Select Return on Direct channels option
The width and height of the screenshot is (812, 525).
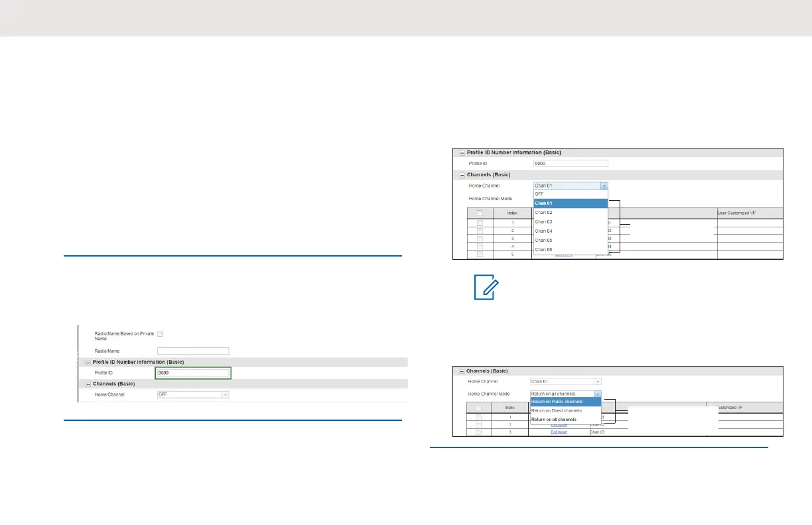tap(566, 411)
